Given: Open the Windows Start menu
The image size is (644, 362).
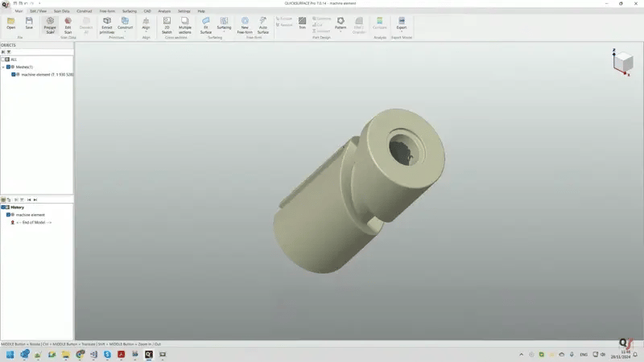Looking at the screenshot, I should pyautogui.click(x=10, y=354).
